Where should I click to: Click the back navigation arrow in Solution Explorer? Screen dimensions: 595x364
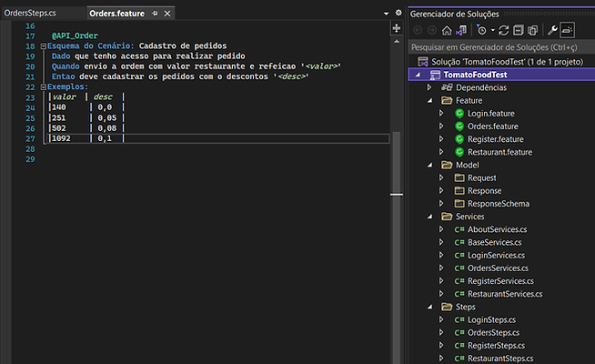418,30
